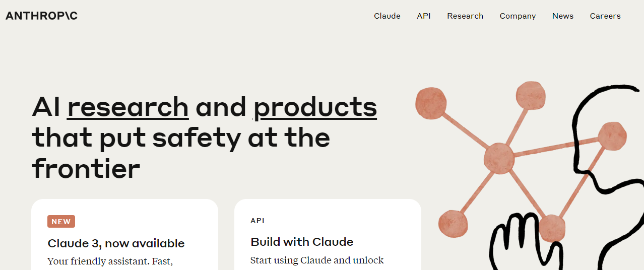This screenshot has height=270, width=644.
Task: Click the NEW badge on the Claude 3 card
Action: tap(61, 222)
